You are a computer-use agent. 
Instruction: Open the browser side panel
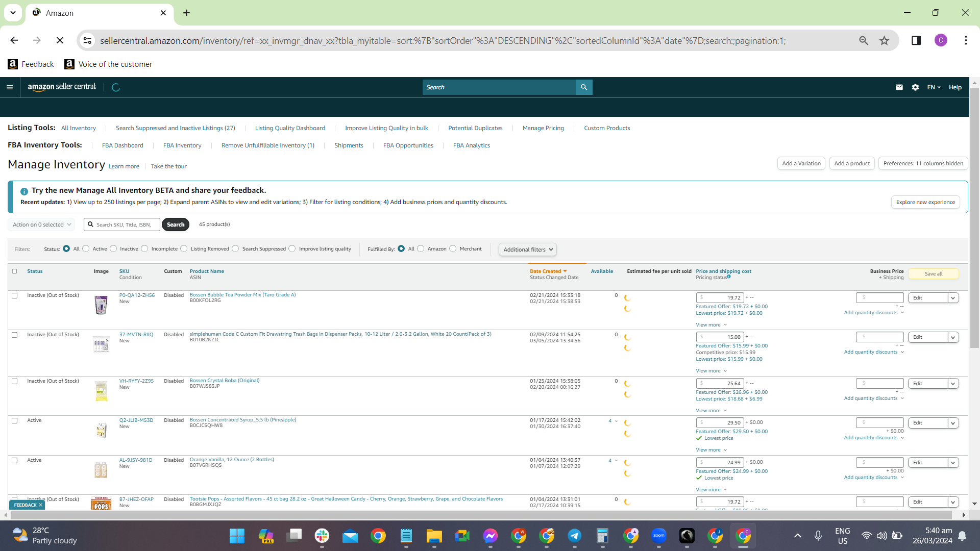click(x=916, y=40)
